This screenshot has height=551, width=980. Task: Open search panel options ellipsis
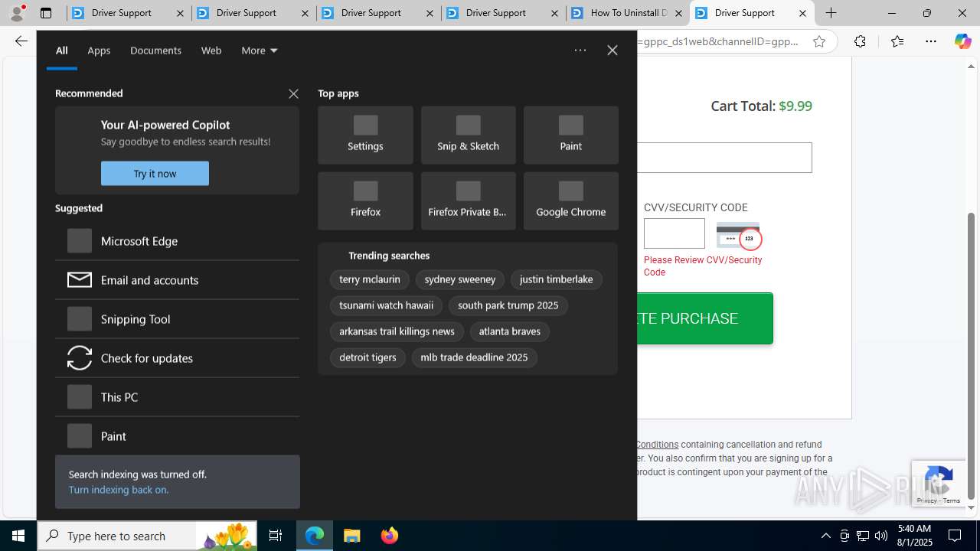580,51
